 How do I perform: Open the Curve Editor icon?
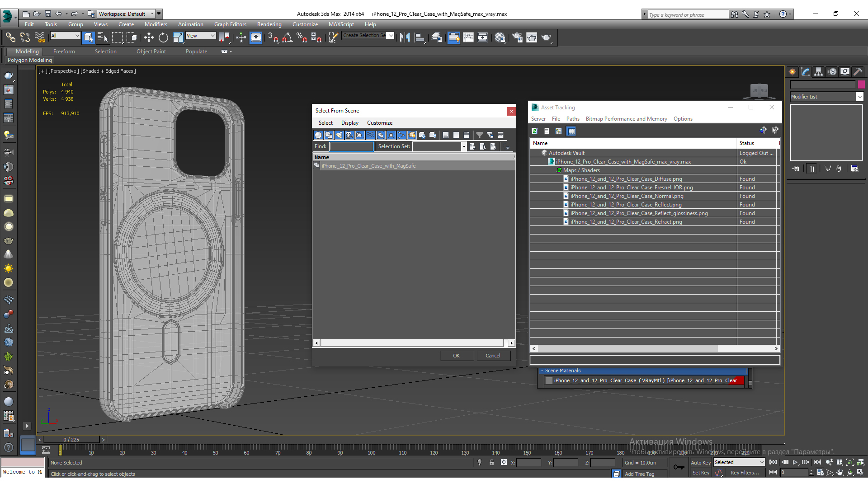(x=468, y=38)
